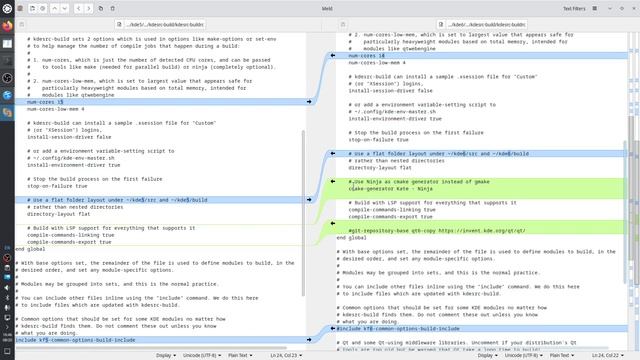Open left pane Display dropdown in status bar
Screen dimensions: 640x360
(x=166, y=356)
